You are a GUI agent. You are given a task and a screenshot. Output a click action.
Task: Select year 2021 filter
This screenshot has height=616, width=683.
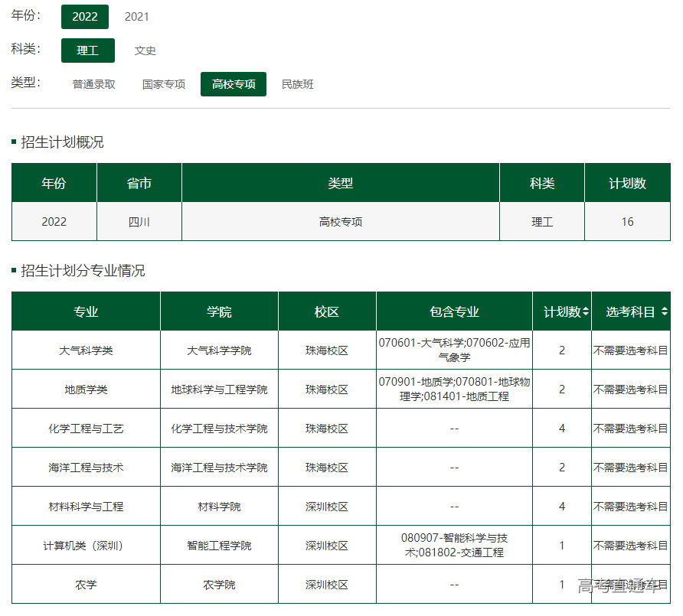pyautogui.click(x=137, y=17)
